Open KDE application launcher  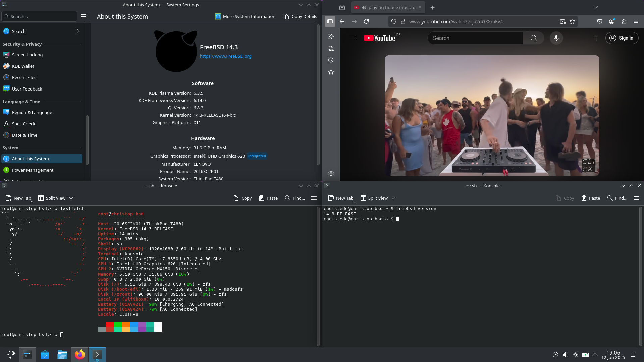point(11,355)
